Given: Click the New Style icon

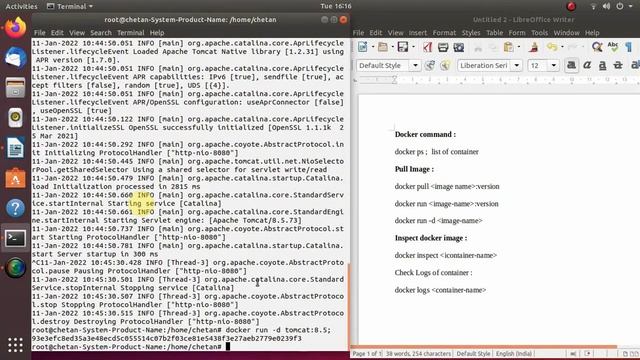Looking at the screenshot, I should tap(445, 65).
